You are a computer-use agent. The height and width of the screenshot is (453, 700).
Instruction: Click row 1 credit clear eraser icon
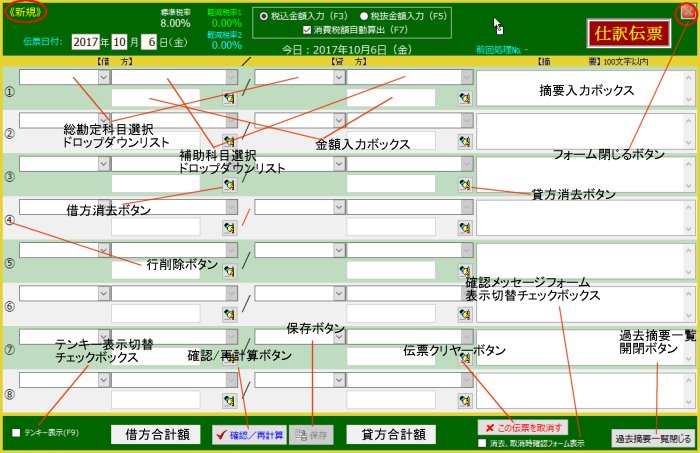464,98
